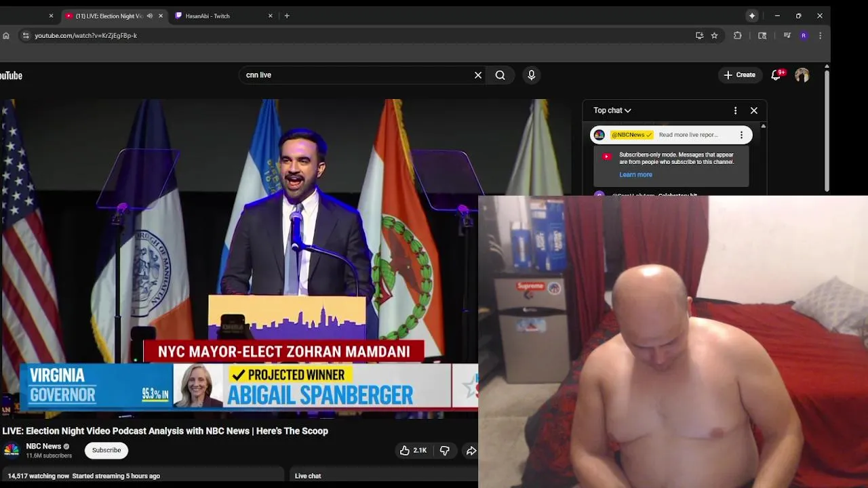Click the "14,517 watching now" description text

click(x=39, y=476)
